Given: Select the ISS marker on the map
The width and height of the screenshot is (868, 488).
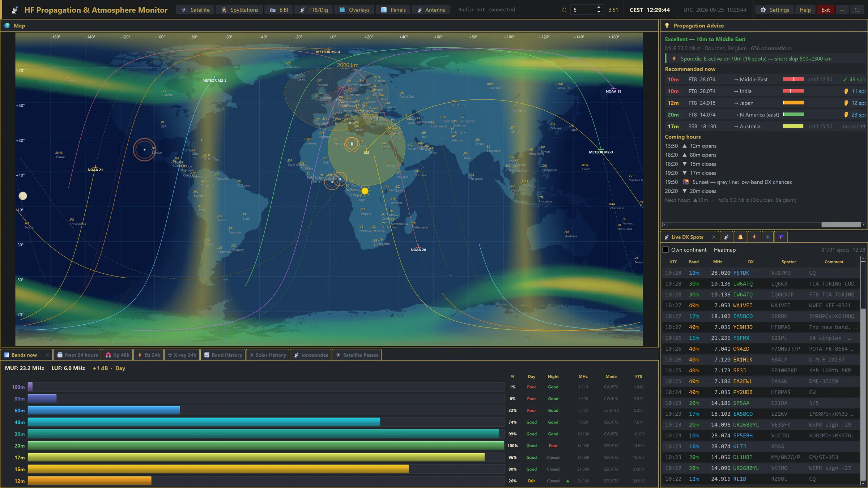Looking at the screenshot, I should click(366, 150).
